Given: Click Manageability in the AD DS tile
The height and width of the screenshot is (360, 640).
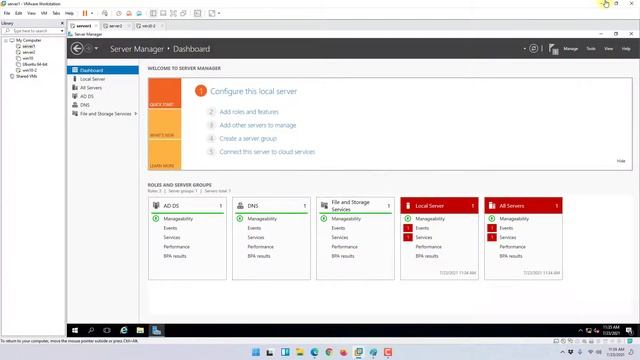Looking at the screenshot, I should (178, 219).
